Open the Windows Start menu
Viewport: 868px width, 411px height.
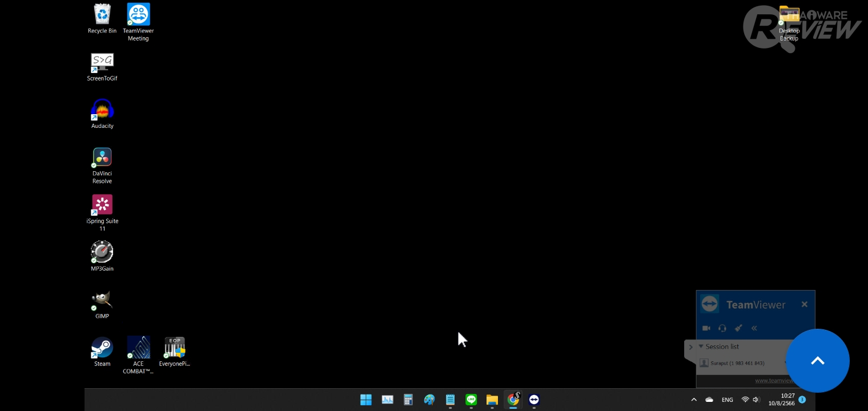[366, 400]
